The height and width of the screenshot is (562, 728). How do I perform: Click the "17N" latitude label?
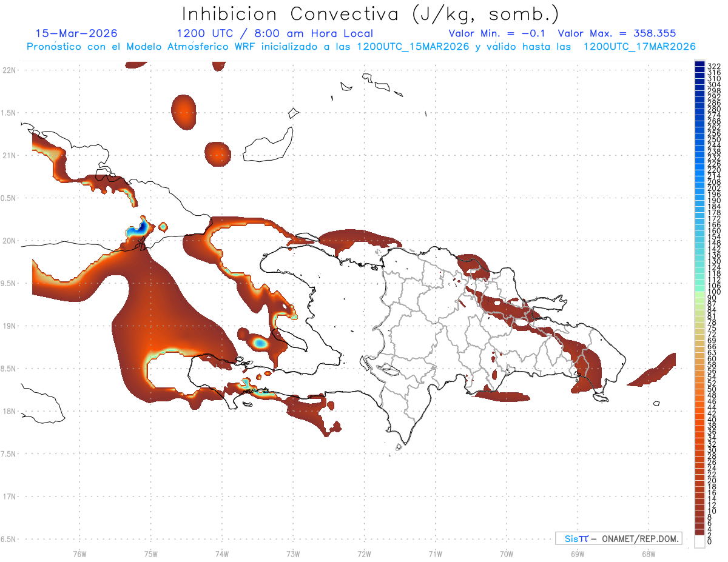pyautogui.click(x=8, y=497)
